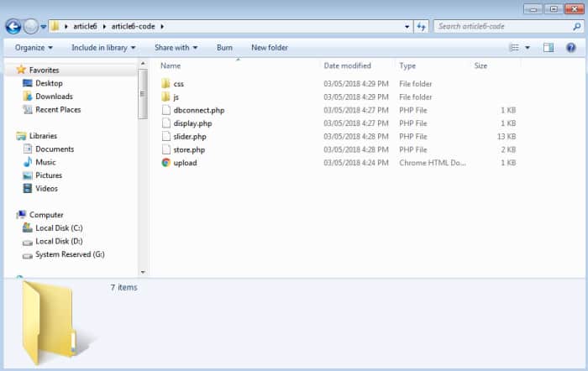Expand the Include in library dropdown

[x=103, y=48]
